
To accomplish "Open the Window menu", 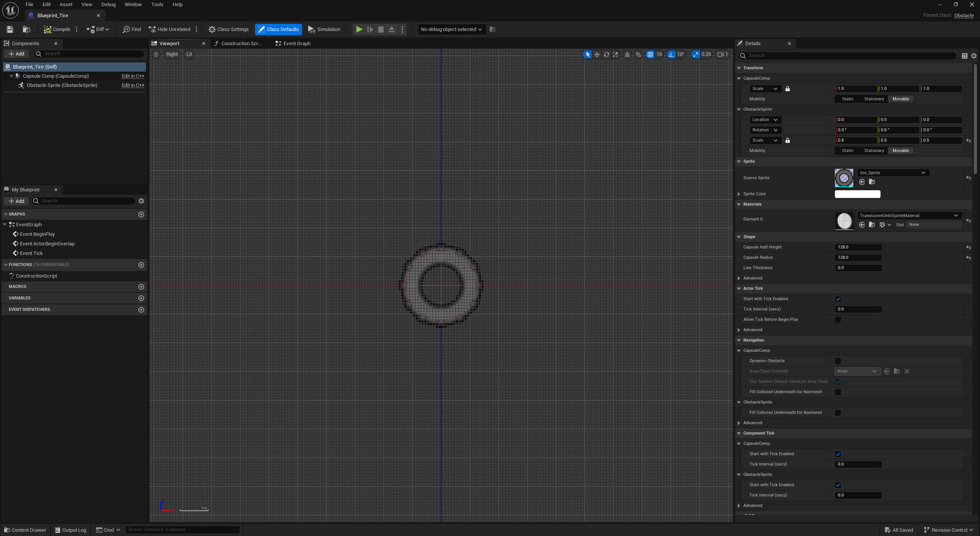I will tap(133, 4).
